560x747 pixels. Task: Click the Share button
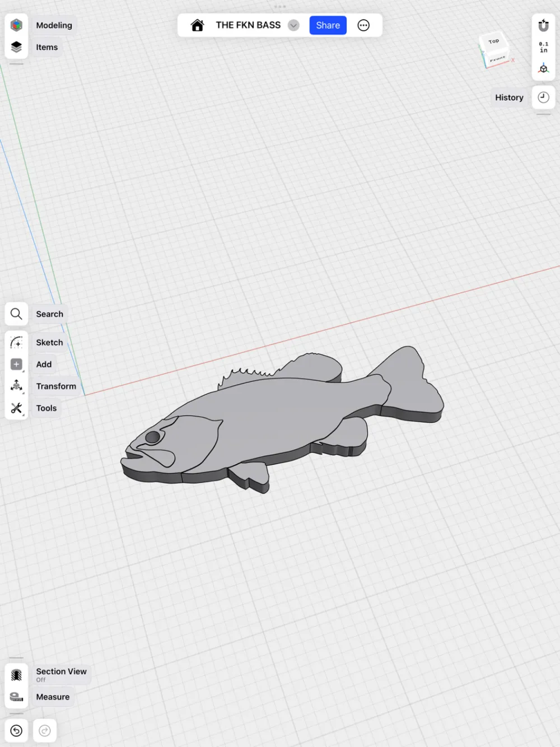tap(328, 25)
